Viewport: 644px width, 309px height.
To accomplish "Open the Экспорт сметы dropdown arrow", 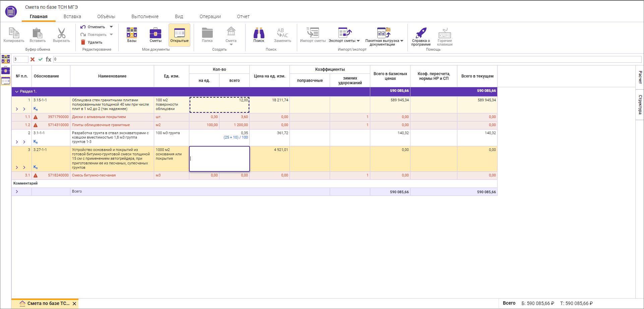I will point(358,41).
